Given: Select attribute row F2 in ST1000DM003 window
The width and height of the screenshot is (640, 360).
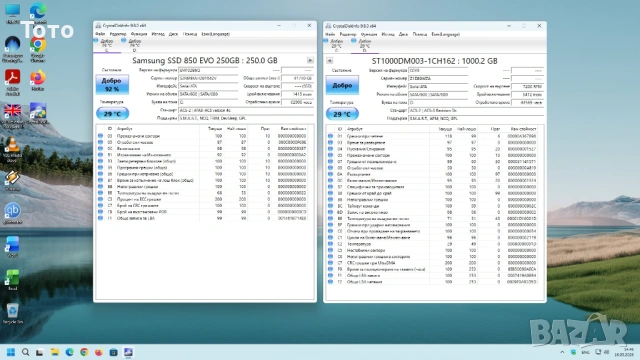Looking at the screenshot, I should pos(432,282).
